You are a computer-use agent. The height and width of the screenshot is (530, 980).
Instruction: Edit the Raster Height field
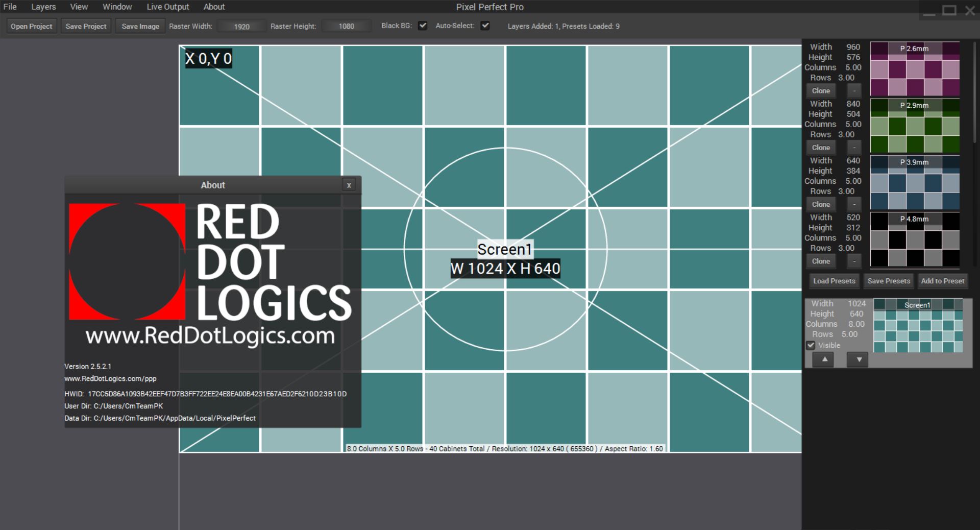[x=347, y=26]
